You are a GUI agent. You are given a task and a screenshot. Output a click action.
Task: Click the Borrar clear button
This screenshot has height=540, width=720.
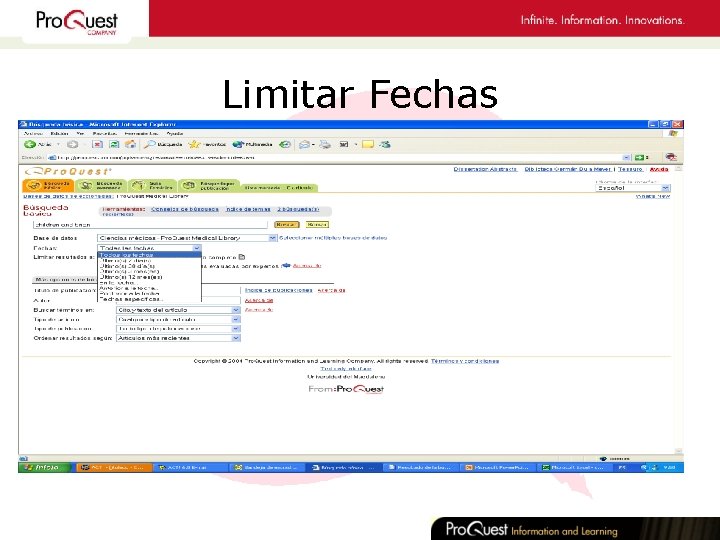click(x=317, y=225)
